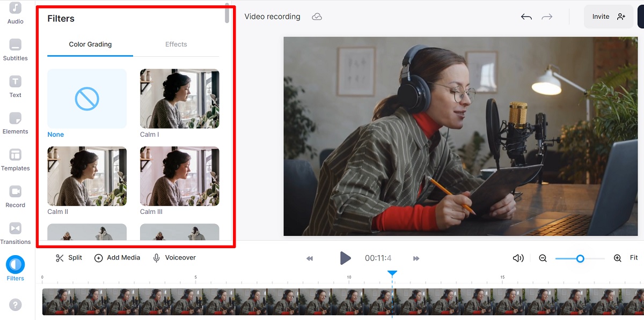Screen dimensions: 644x320
Task: Click the Filters panel scrollbar
Action: click(227, 13)
